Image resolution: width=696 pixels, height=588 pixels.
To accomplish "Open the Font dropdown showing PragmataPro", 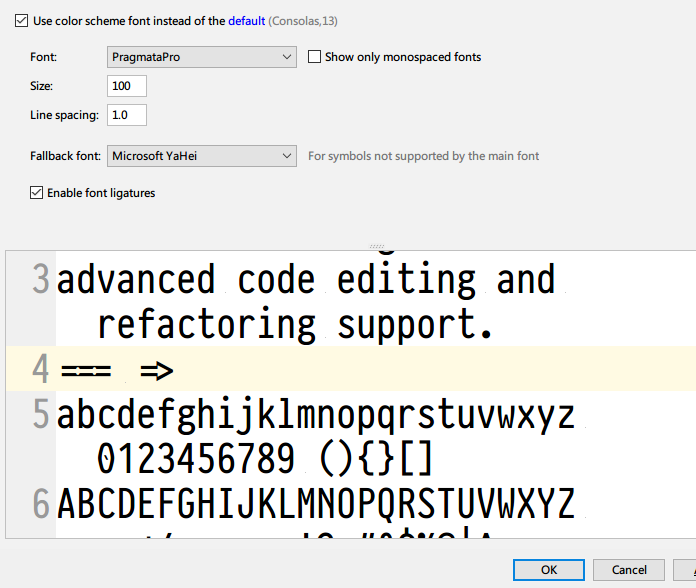I will 202,57.
